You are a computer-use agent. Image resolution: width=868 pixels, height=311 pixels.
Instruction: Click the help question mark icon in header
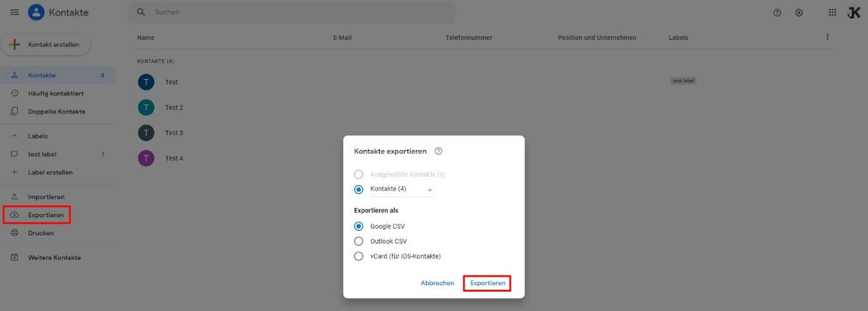[x=777, y=12]
